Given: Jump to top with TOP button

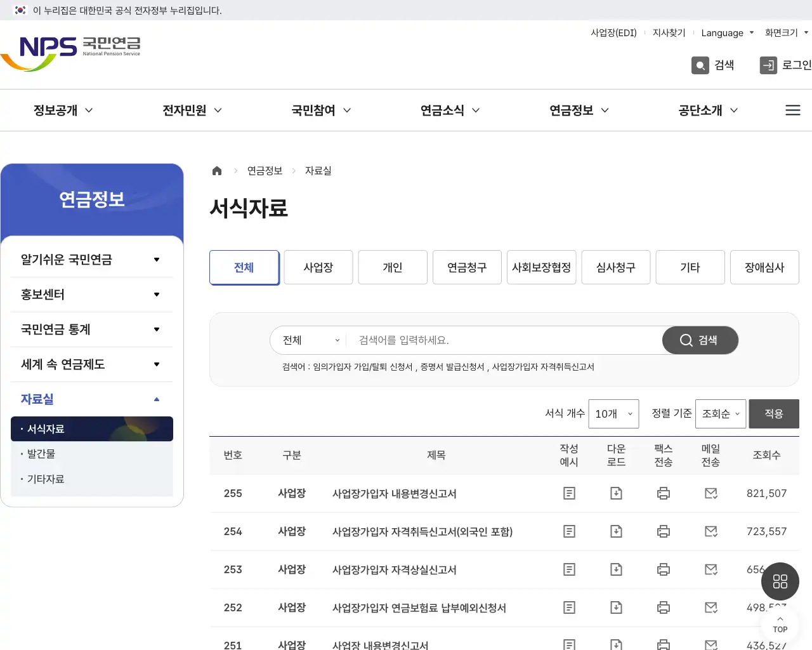Looking at the screenshot, I should (x=780, y=625).
